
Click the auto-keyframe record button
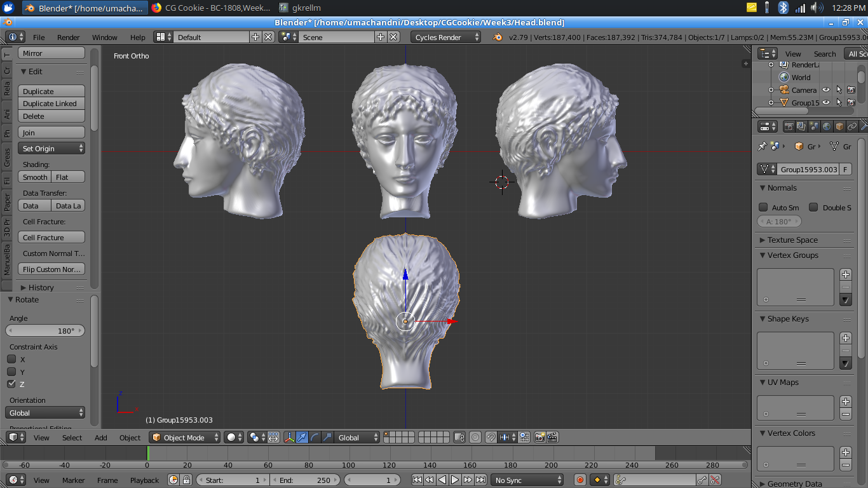[580, 480]
